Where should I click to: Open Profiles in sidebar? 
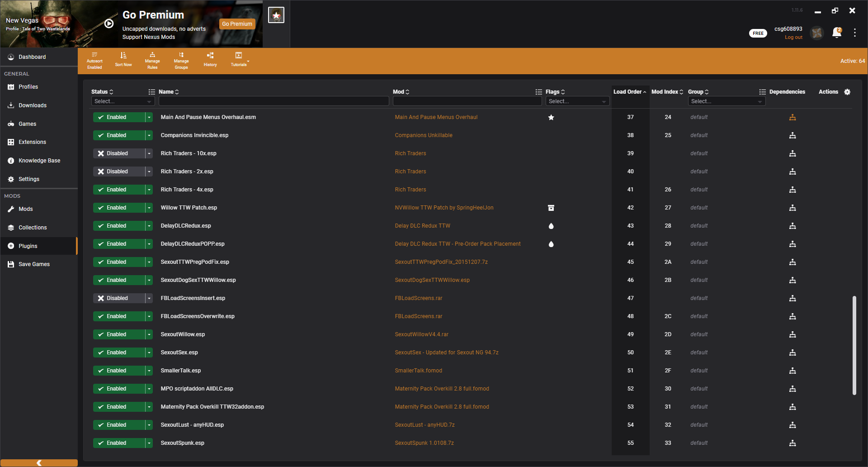tap(39, 87)
